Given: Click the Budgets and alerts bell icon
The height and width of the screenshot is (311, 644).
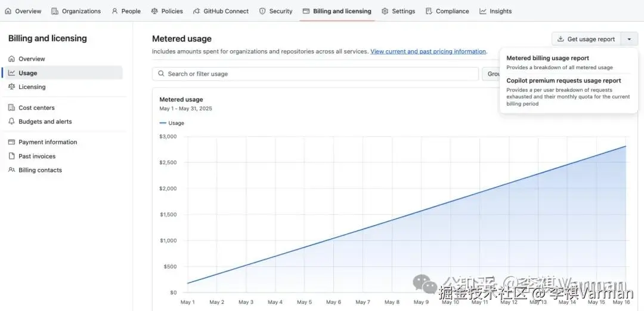Looking at the screenshot, I should (12, 122).
